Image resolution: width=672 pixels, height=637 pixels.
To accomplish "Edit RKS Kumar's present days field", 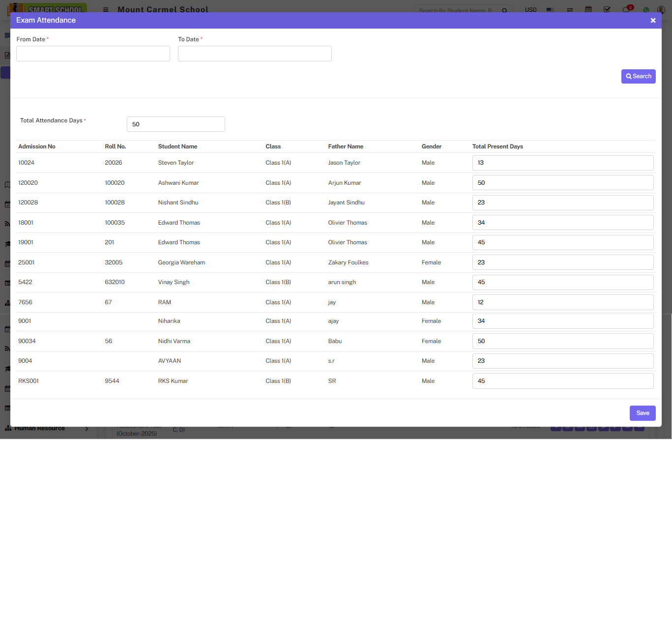I will (562, 381).
